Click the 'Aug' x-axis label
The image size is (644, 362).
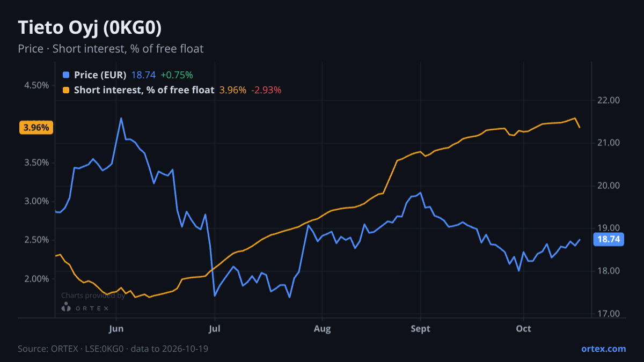click(322, 329)
